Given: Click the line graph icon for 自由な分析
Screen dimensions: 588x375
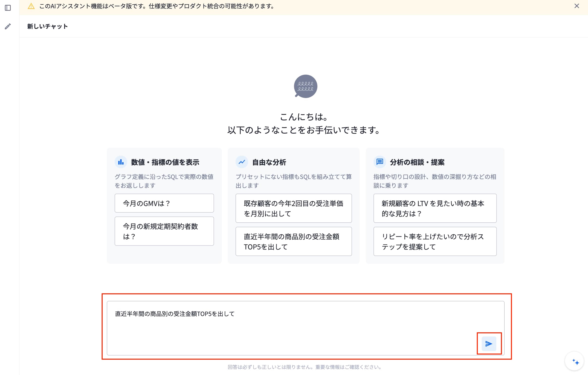Looking at the screenshot, I should click(x=242, y=162).
